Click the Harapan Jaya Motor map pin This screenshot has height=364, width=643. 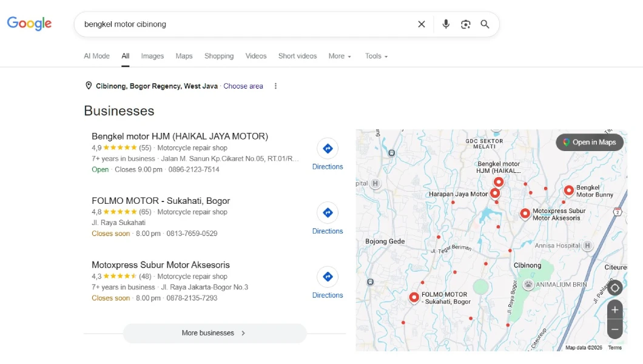(495, 193)
